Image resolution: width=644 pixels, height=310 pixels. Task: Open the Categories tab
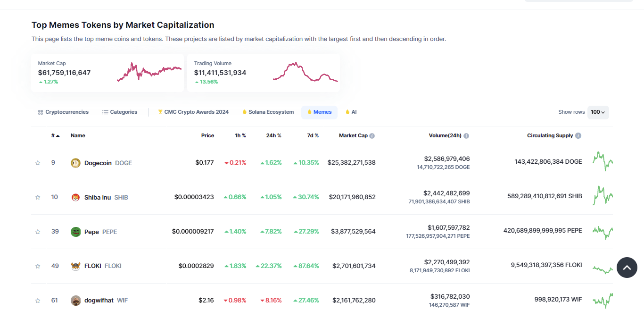tap(120, 112)
